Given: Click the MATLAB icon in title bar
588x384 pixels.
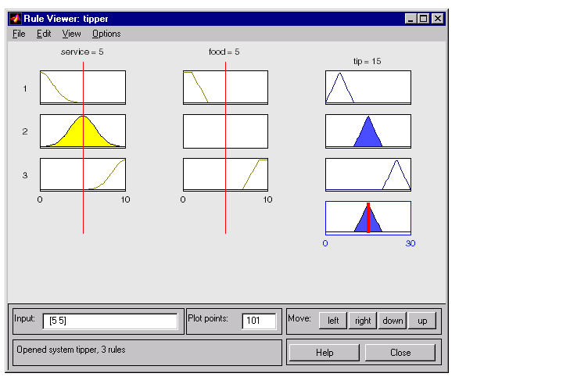Looking at the screenshot, I should [x=16, y=18].
